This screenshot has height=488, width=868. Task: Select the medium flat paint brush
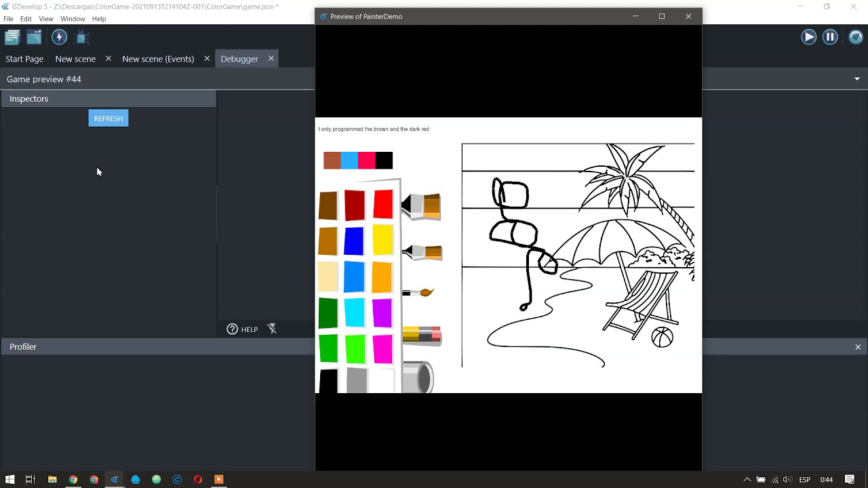coord(422,252)
